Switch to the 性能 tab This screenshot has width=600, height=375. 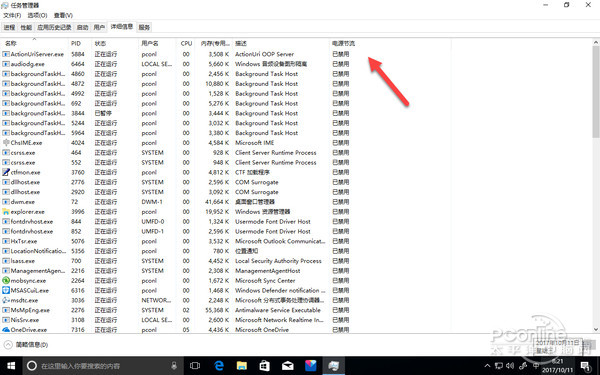point(26,27)
